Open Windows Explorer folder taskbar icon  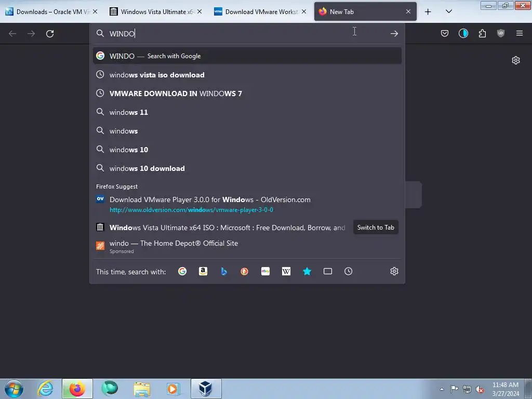141,389
